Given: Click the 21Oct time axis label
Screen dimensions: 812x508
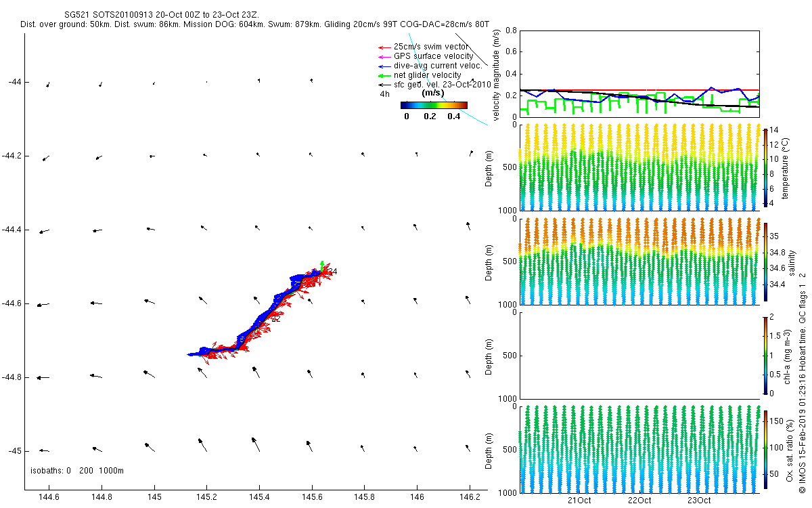Looking at the screenshot, I should pyautogui.click(x=579, y=501).
